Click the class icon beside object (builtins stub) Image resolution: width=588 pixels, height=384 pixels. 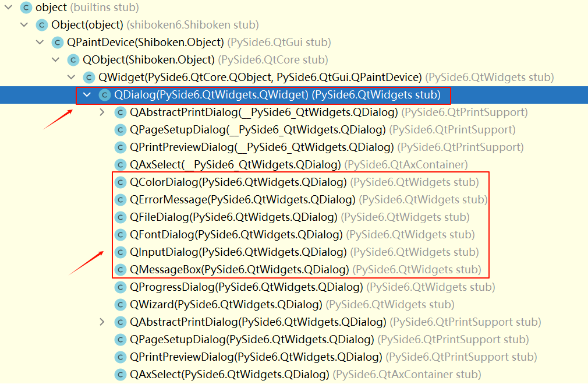click(x=26, y=8)
